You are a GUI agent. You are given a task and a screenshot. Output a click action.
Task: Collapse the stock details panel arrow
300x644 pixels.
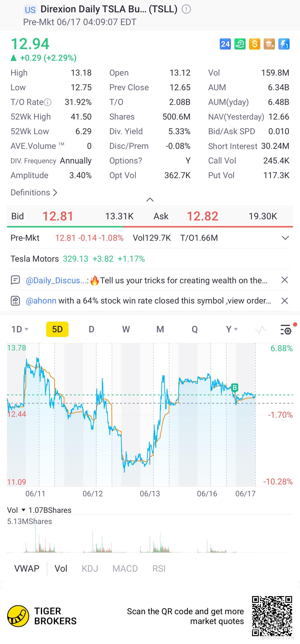[x=150, y=200]
